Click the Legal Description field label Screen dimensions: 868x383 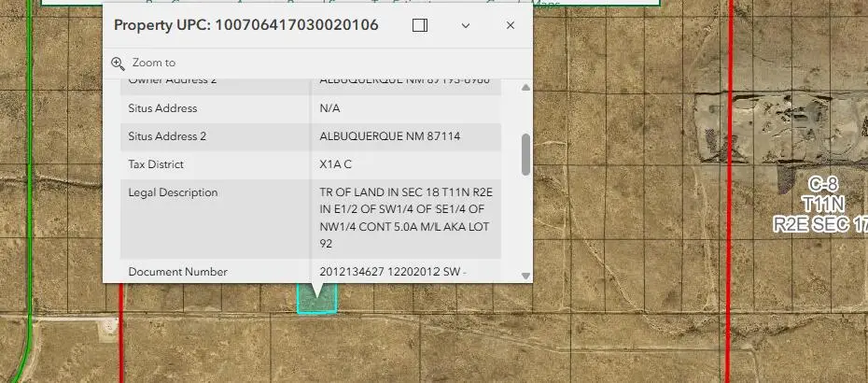[173, 192]
